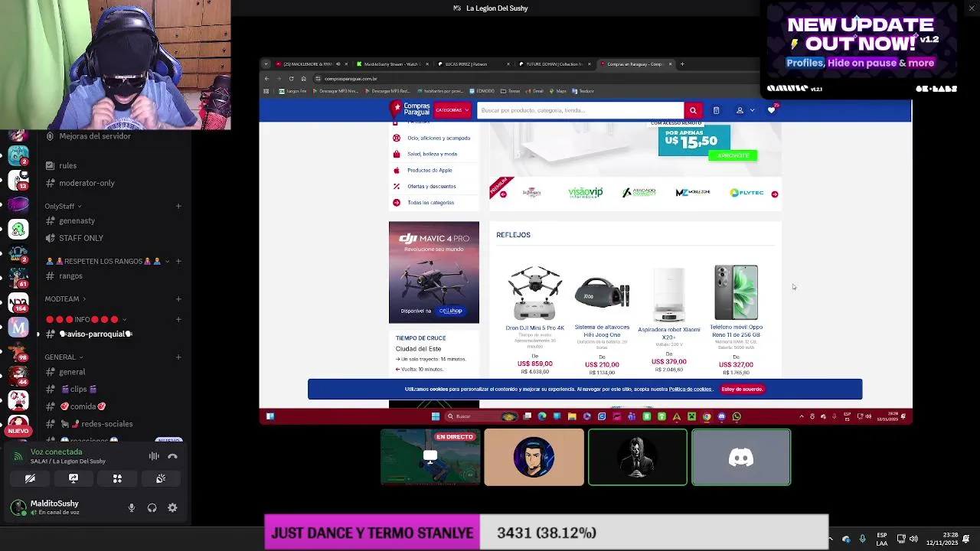Switch to LUCAS PEREZ Patreon tab
The image size is (980, 551).
tap(472, 64)
